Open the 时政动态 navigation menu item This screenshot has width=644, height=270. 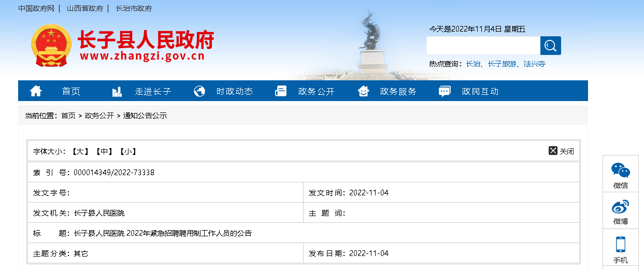click(235, 91)
